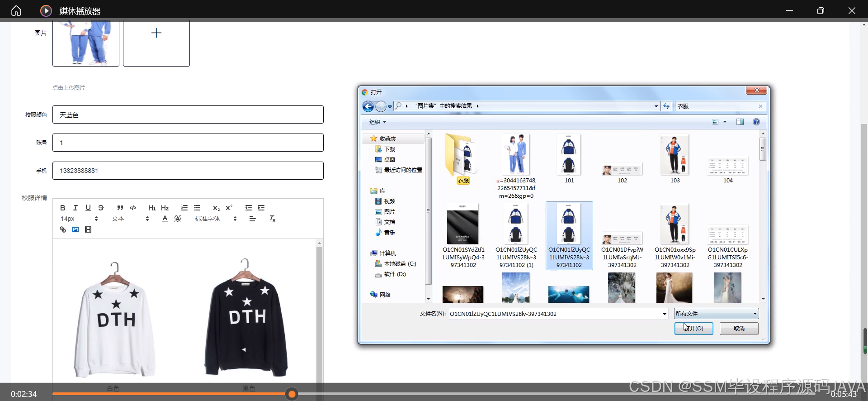
Task: Expand the address bar history dropdown
Action: click(656, 106)
